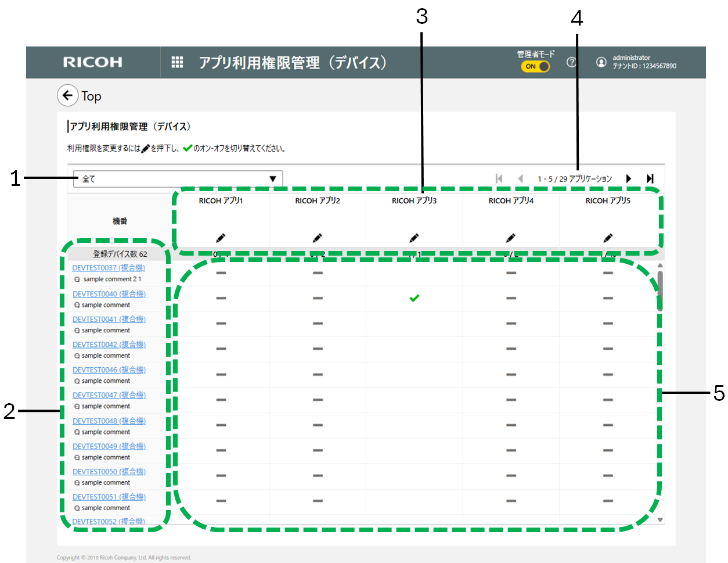Image resolution: width=728 pixels, height=563 pixels.
Task: Click the RICOH logo in the header
Action: (x=93, y=62)
